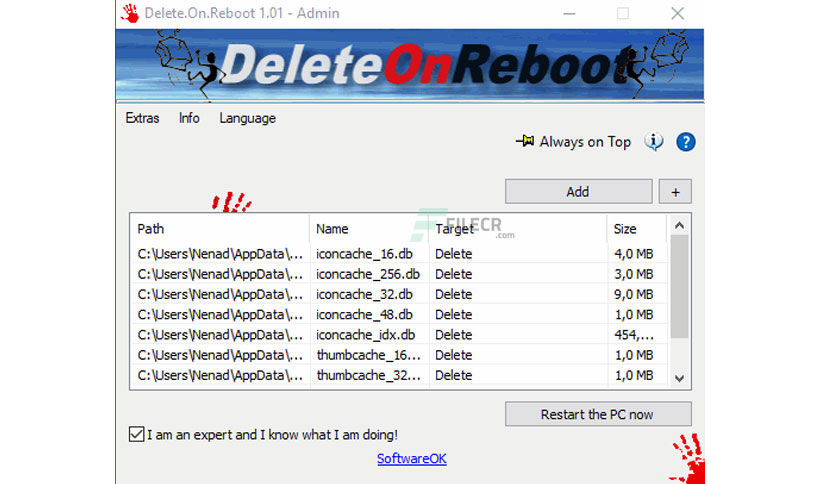Open the blue question mark help icon

[685, 142]
